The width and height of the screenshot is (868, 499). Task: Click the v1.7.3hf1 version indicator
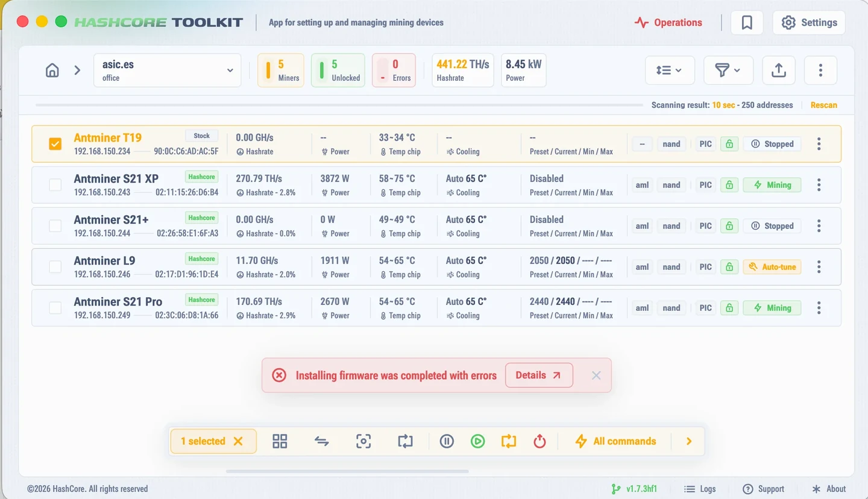pos(635,489)
